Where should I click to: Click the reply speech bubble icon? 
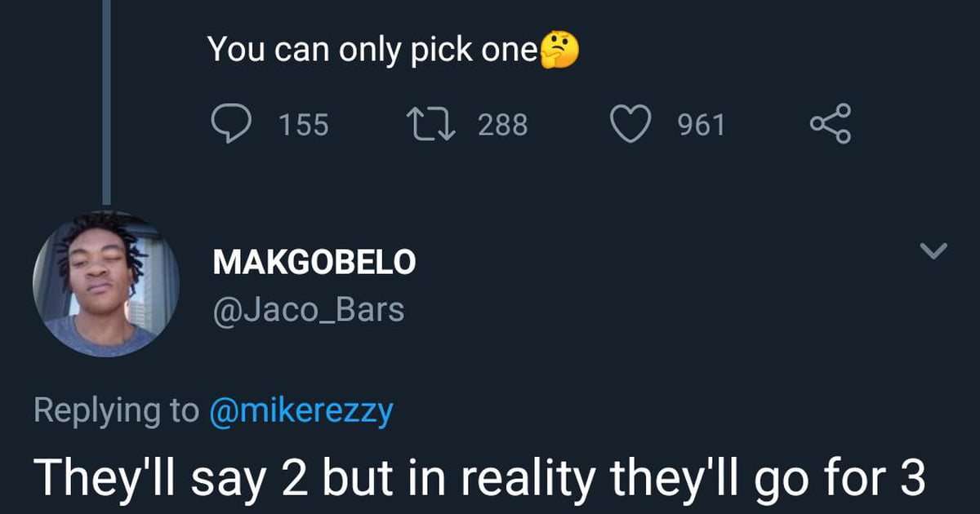tap(233, 124)
